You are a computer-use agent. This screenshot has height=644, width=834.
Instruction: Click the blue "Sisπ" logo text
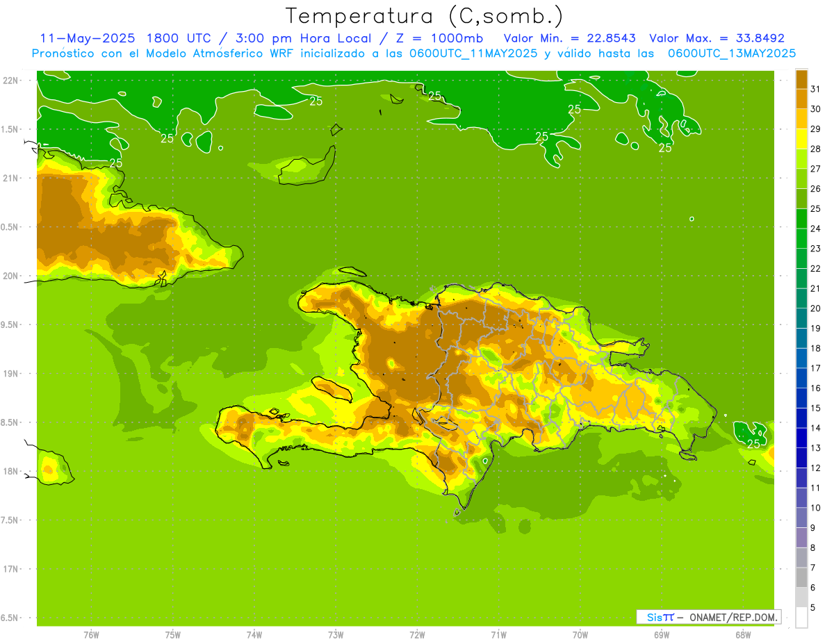660,617
